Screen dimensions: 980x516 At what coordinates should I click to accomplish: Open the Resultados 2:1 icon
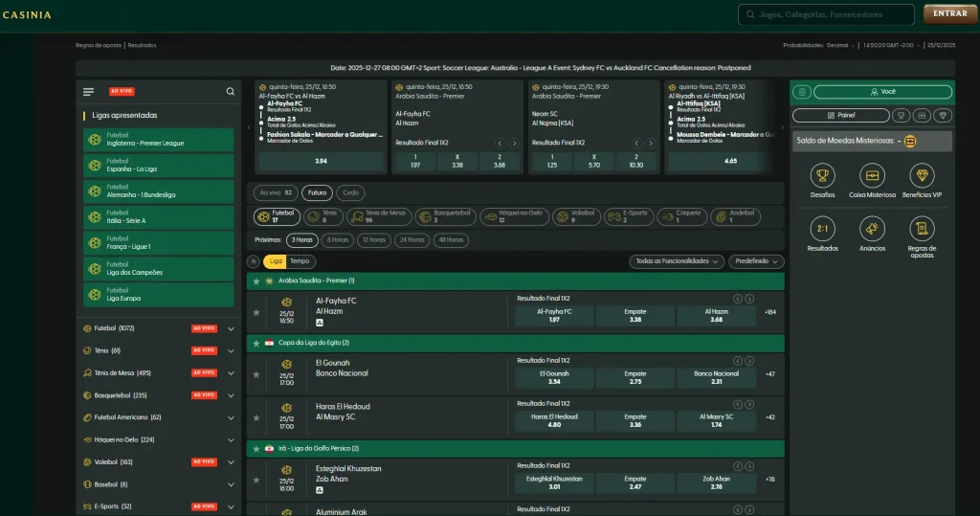(x=822, y=229)
